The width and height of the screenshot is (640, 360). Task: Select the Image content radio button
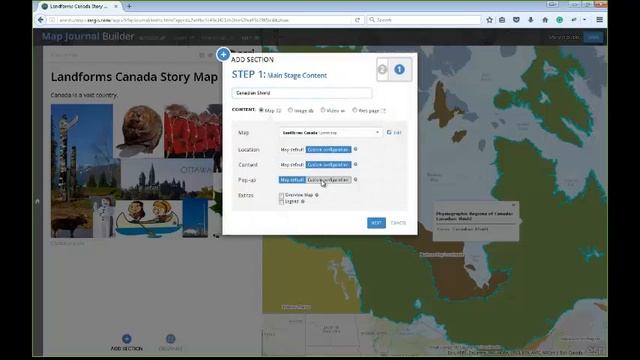point(290,110)
